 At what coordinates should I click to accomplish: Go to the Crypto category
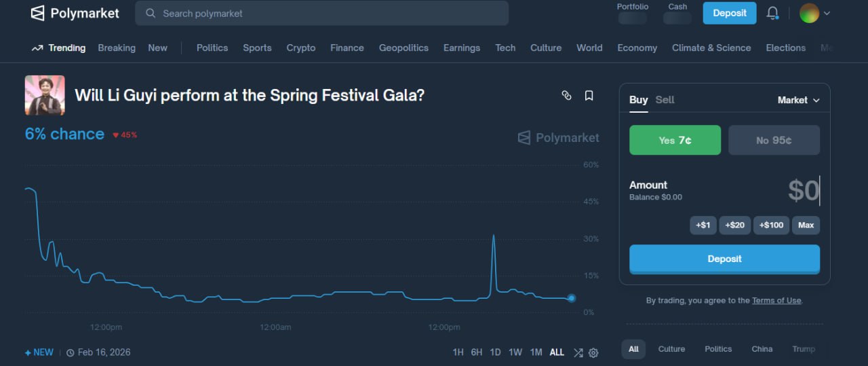[301, 48]
